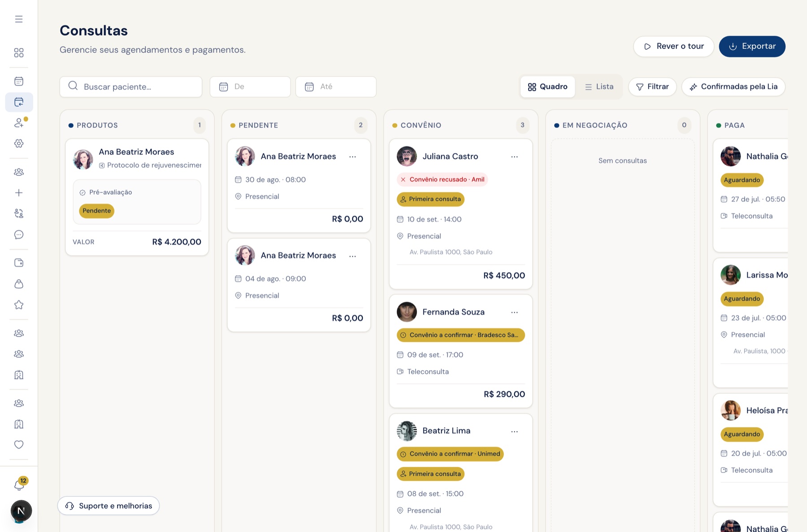The height and width of the screenshot is (532, 807).
Task: Open the Até end date picker
Action: [x=336, y=87]
